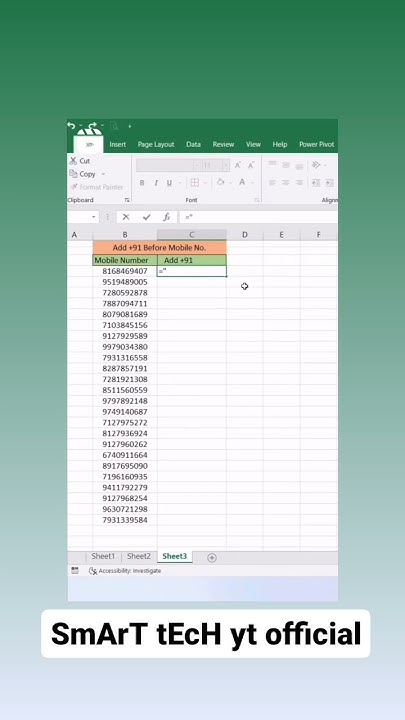Click the Increase Indent icon
Viewport: 405px width, 720px height.
click(329, 183)
